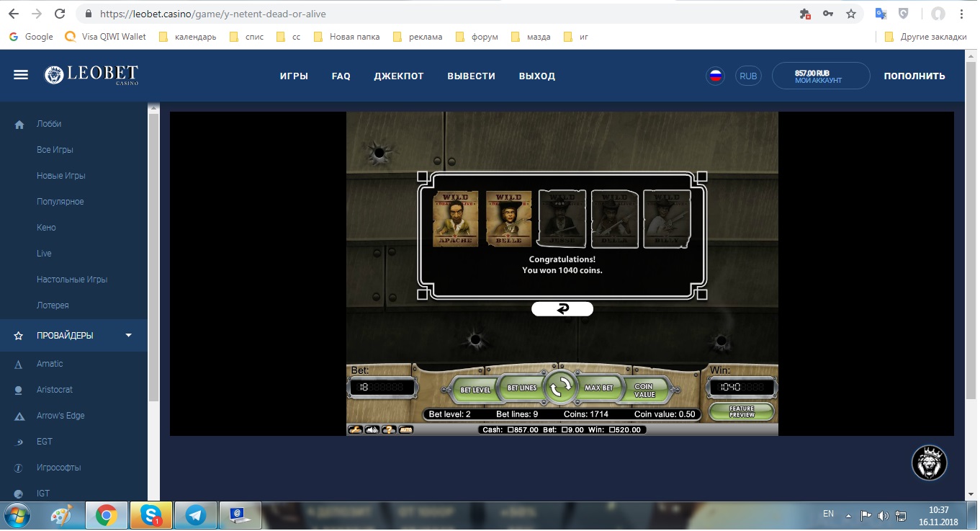Viewport: 980px width, 531px height.
Task: Click the sidebar vertical scrollbar
Action: 153,257
